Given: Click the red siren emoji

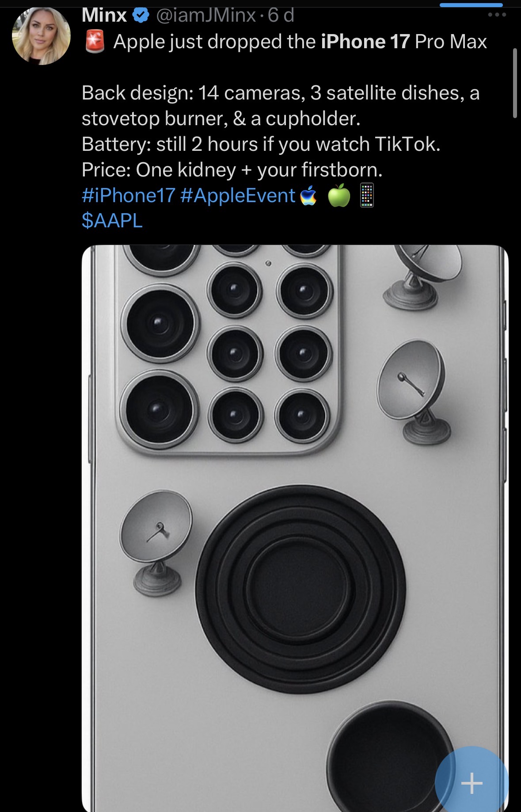Looking at the screenshot, I should pos(95,42).
